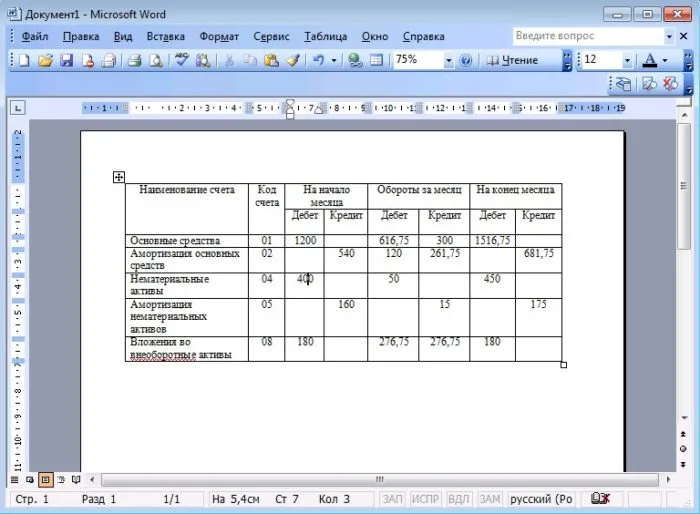Open the Формат menu

219,36
